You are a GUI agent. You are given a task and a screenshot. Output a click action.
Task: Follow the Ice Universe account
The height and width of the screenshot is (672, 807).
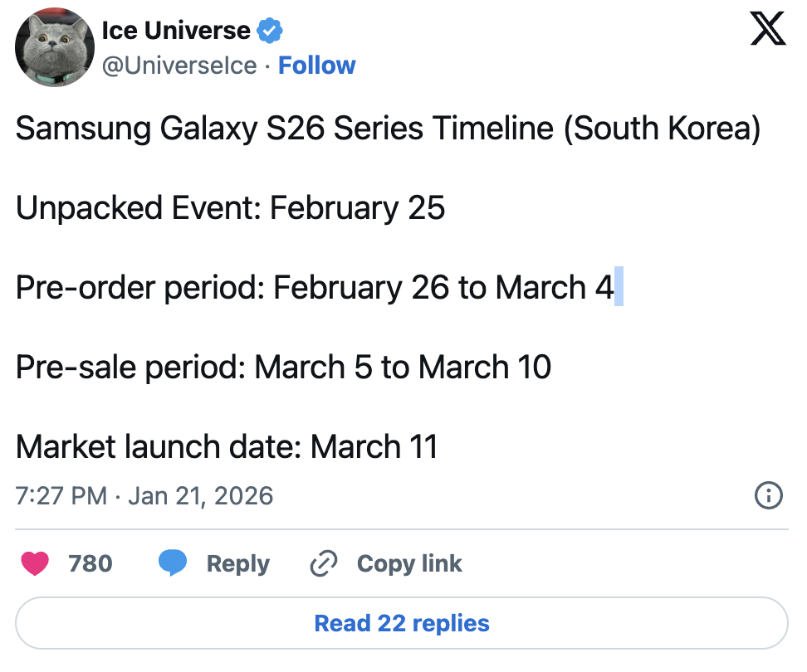click(316, 66)
